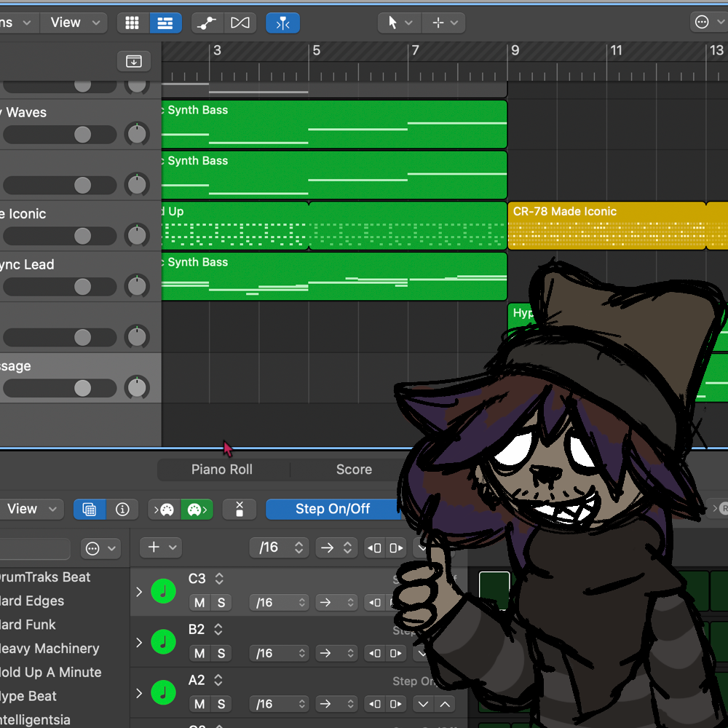Mute the A2 row

pos(199,704)
